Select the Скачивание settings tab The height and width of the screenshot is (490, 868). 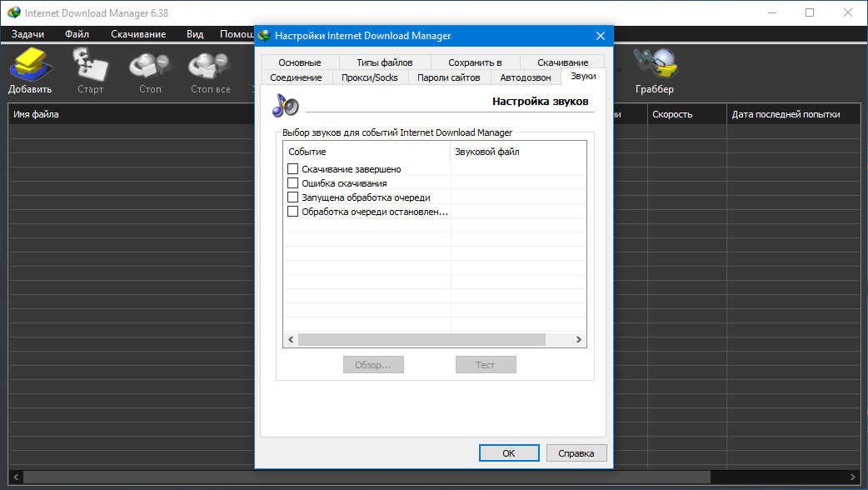(x=562, y=62)
